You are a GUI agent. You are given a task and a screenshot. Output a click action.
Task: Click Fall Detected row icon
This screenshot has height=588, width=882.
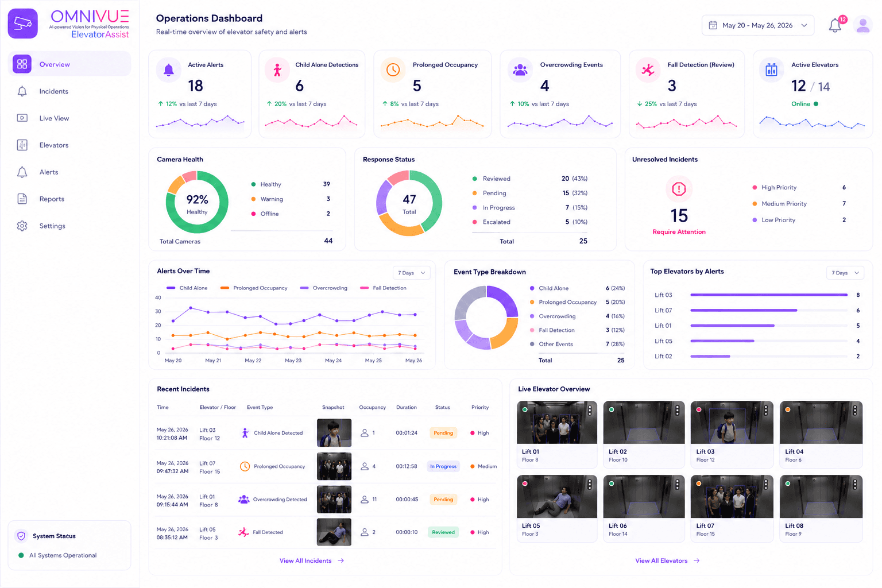point(243,532)
